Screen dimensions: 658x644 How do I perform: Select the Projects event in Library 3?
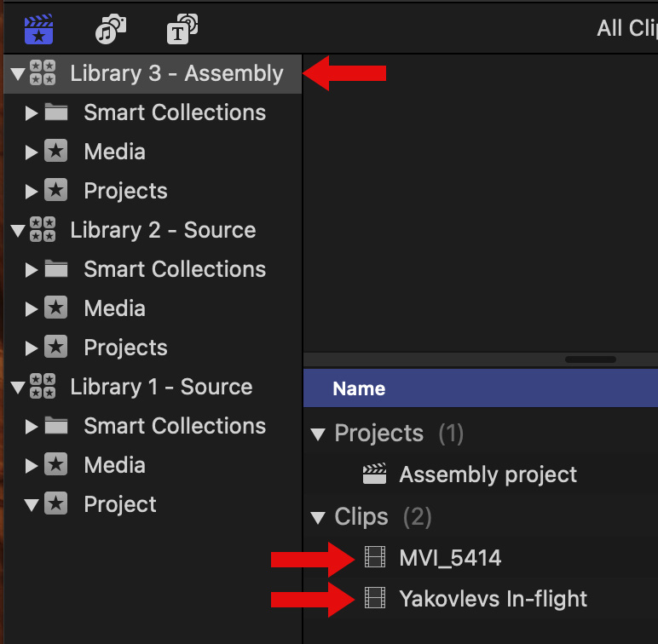coord(125,191)
